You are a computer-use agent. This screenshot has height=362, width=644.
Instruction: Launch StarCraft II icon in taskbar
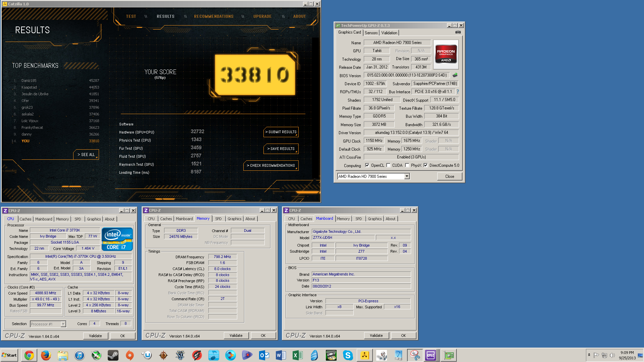(x=180, y=355)
